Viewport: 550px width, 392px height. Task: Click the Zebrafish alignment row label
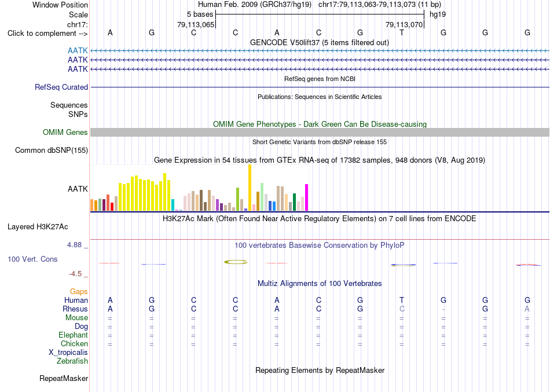pyautogui.click(x=72, y=361)
